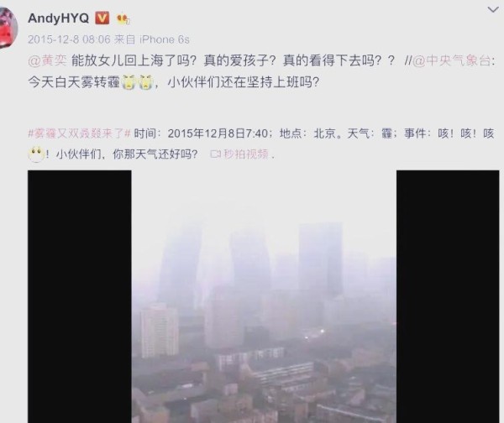
Task: Click the wide-eyed emoji before 小伙伴们
Action: click(x=36, y=154)
